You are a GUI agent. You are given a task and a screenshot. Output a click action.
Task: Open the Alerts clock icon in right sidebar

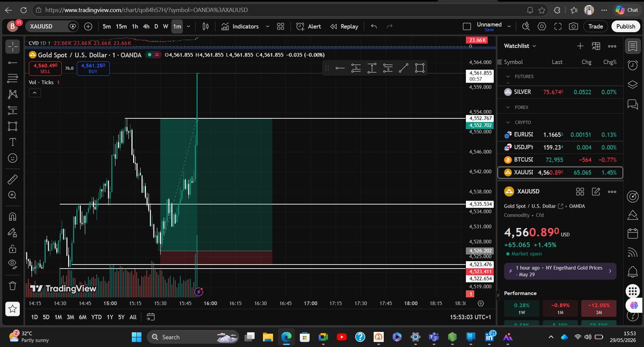pos(632,66)
